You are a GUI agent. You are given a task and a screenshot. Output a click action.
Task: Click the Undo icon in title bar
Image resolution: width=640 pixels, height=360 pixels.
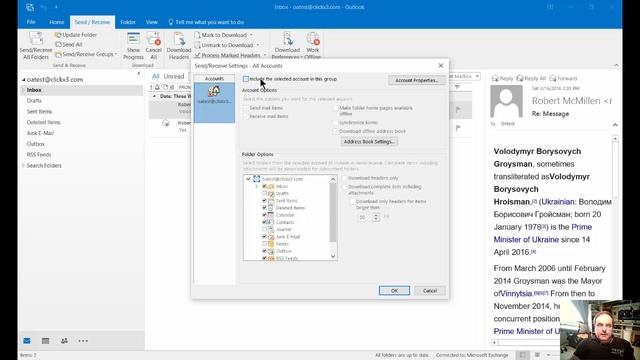tap(44, 7)
